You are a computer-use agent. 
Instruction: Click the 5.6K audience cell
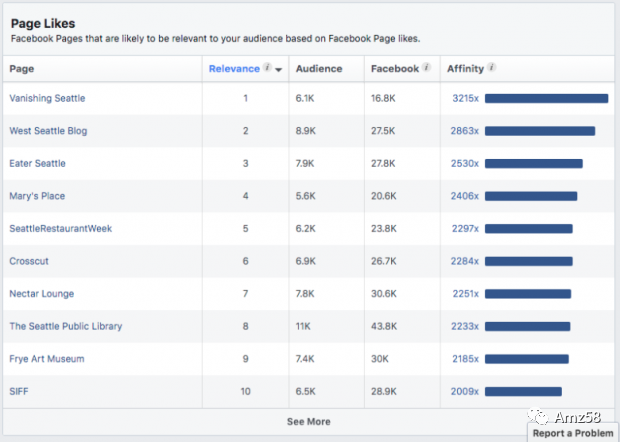point(306,196)
